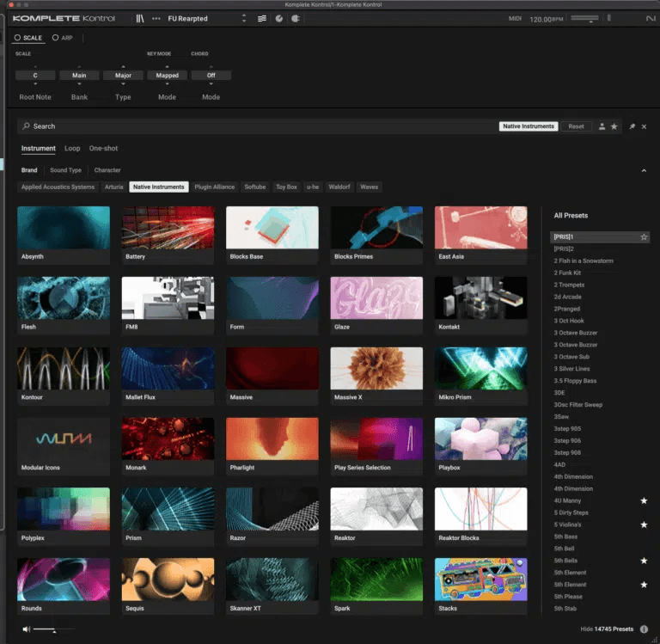Select the Waldorf brand filter
This screenshot has height=644, width=660.
click(x=339, y=187)
